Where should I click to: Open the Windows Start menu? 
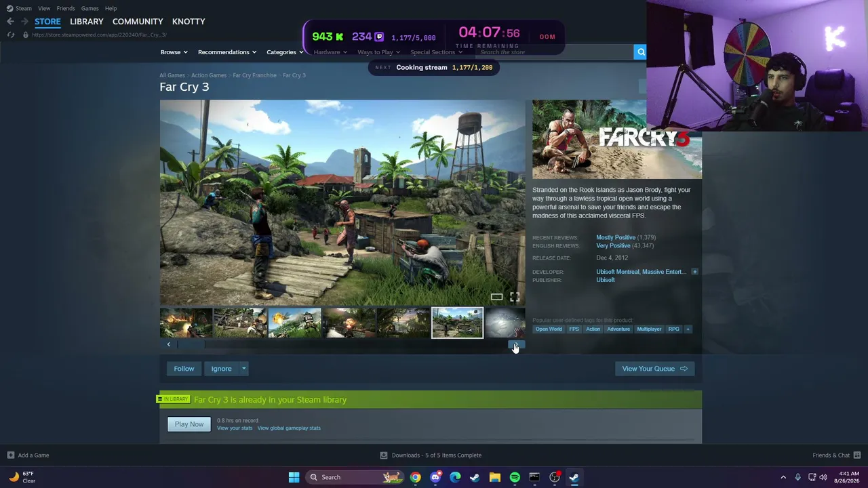(294, 477)
